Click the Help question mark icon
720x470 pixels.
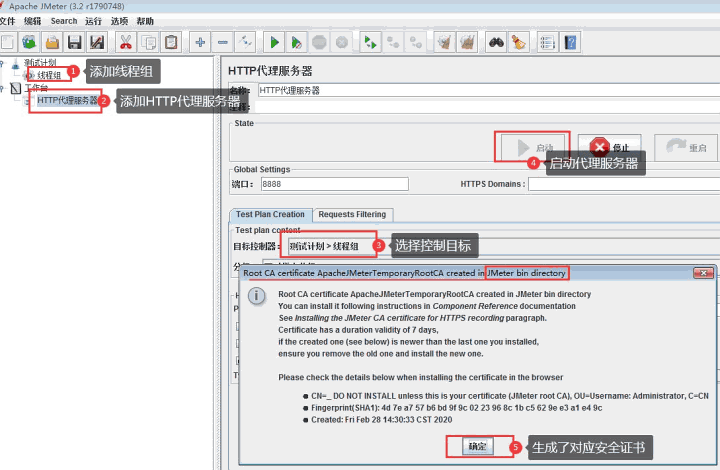point(570,43)
